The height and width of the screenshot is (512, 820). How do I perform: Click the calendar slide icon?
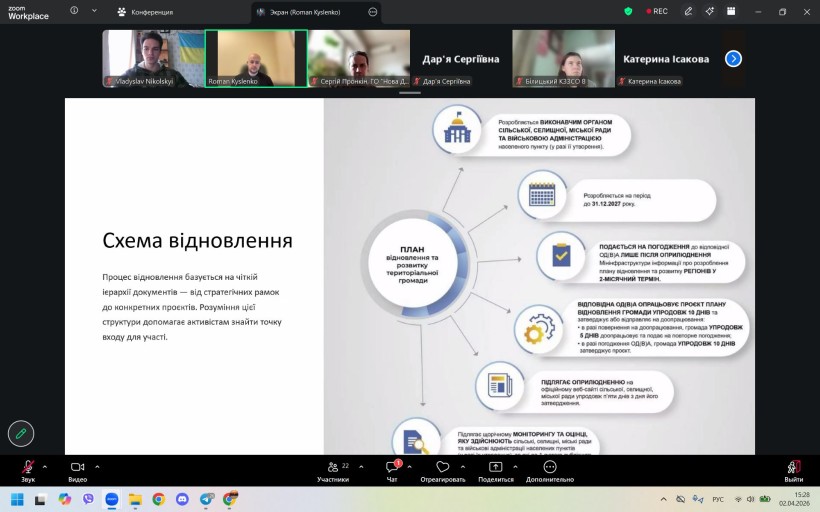click(x=542, y=195)
